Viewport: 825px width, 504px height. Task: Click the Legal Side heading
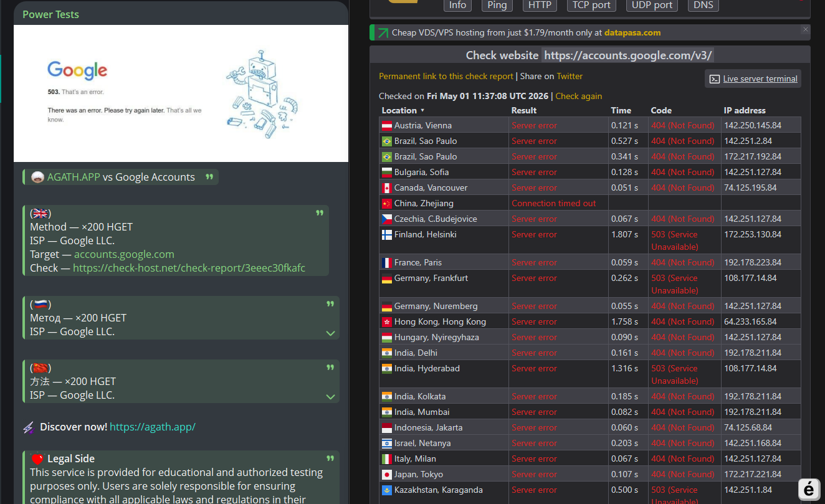point(71,459)
